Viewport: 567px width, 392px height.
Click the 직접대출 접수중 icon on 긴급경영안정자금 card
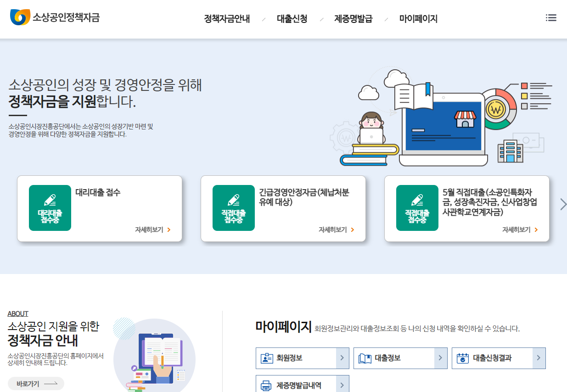click(x=234, y=208)
